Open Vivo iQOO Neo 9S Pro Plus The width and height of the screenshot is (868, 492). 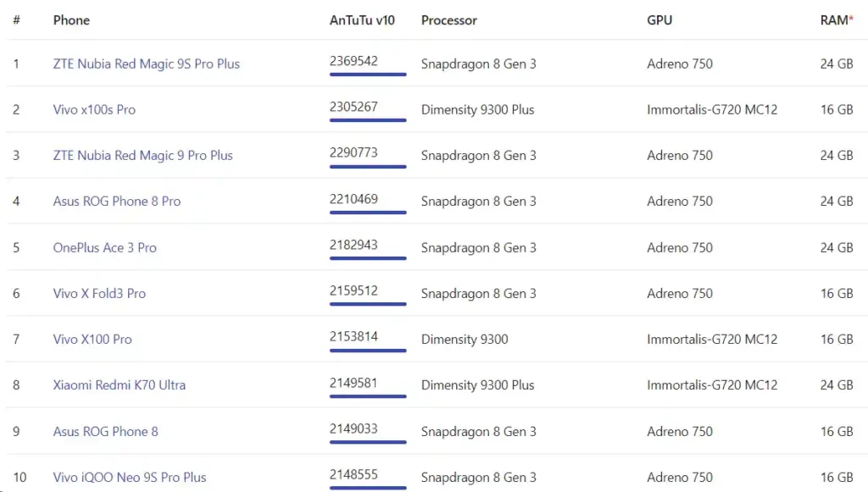130,477
